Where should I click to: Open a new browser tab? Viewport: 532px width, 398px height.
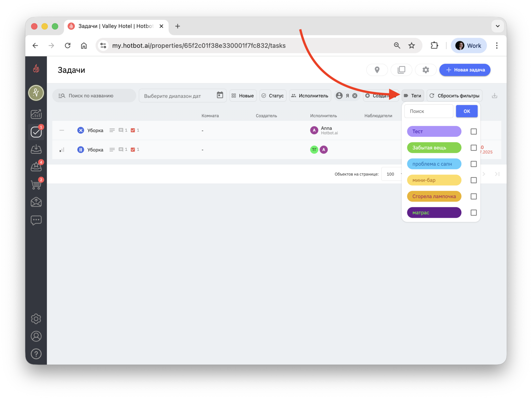[x=178, y=26]
